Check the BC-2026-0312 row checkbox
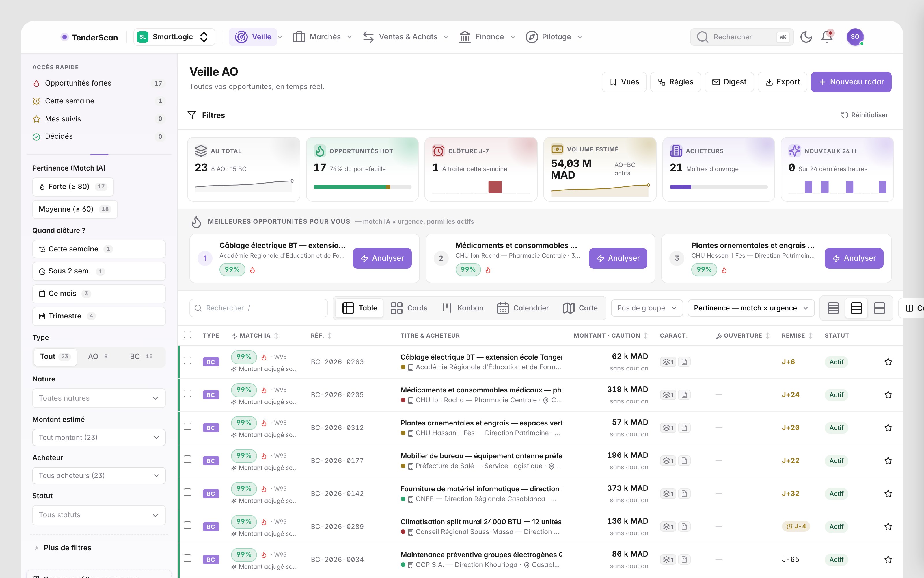The image size is (924, 578). [187, 426]
